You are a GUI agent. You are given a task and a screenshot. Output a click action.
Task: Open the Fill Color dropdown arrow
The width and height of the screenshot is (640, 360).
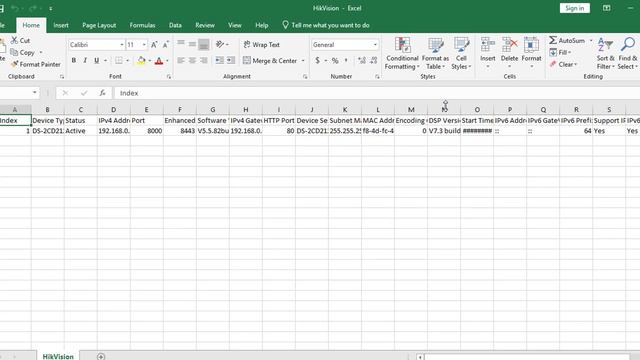point(150,60)
